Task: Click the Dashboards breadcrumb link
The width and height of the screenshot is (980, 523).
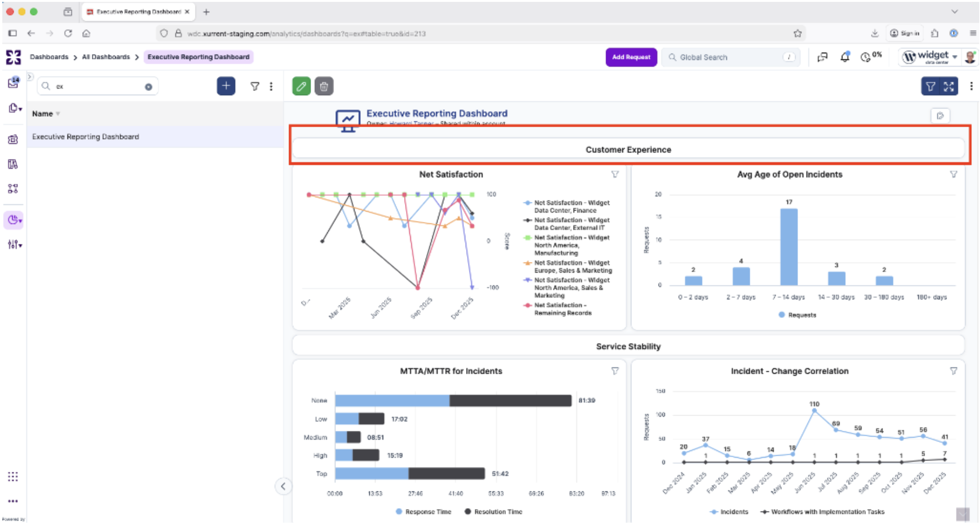Action: point(49,57)
